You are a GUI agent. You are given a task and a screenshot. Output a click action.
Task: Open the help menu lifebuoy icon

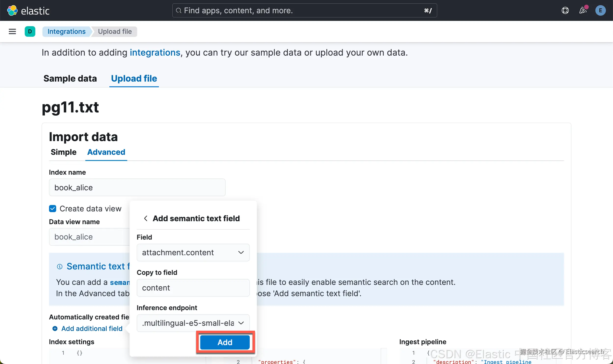pos(565,11)
